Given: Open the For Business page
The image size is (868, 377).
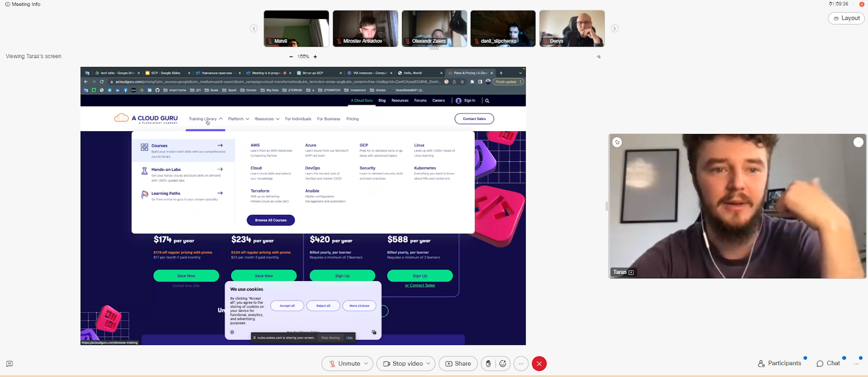Looking at the screenshot, I should [329, 119].
